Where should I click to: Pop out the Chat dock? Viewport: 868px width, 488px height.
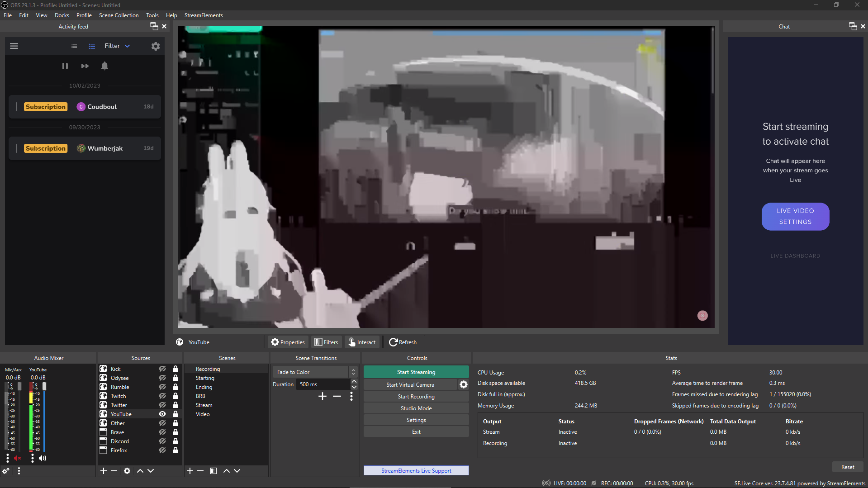pyautogui.click(x=853, y=26)
